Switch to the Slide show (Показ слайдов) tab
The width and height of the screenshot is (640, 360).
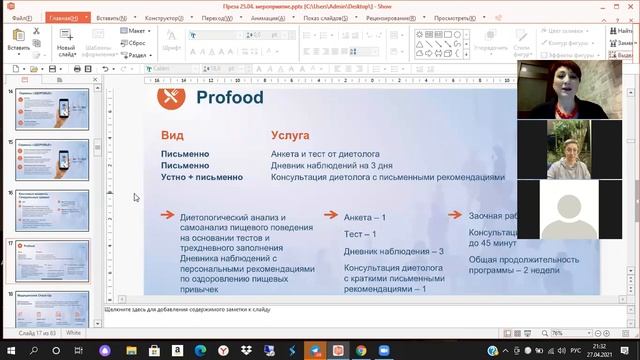pos(325,18)
